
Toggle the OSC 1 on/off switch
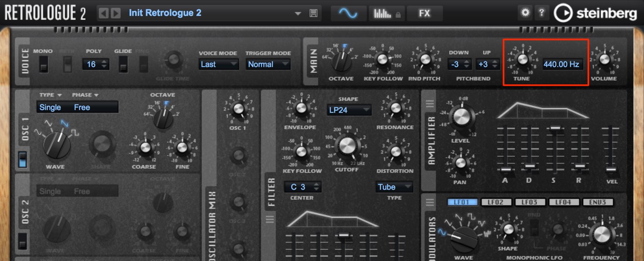[22, 159]
